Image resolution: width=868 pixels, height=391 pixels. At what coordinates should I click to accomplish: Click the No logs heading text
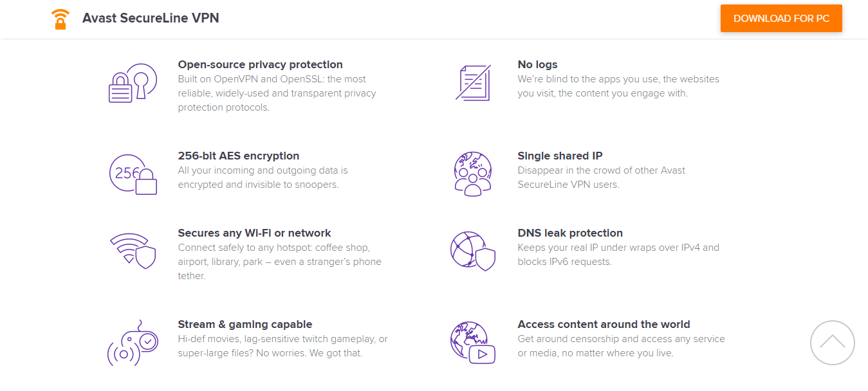point(537,64)
